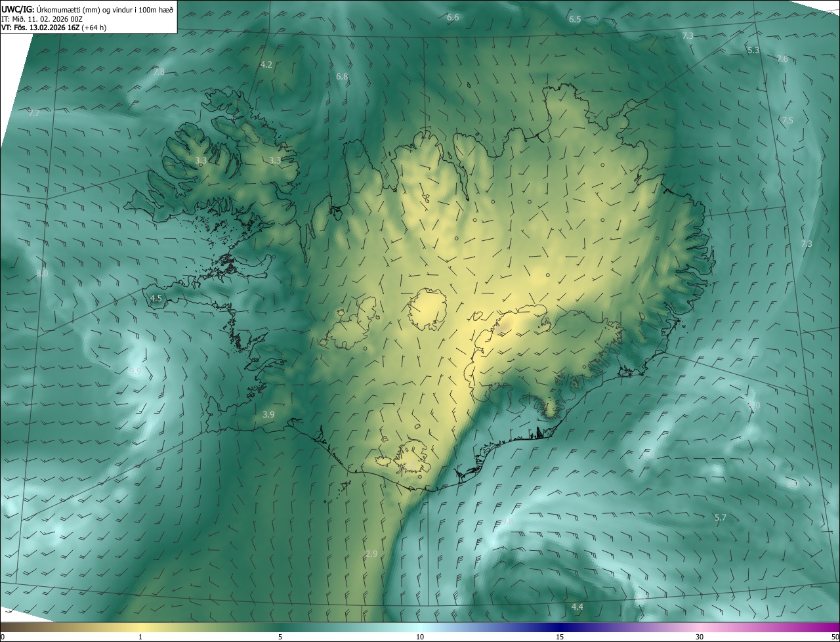Click the 7.5 value on the map
Image resolution: width=840 pixels, height=642 pixels.
[787, 120]
